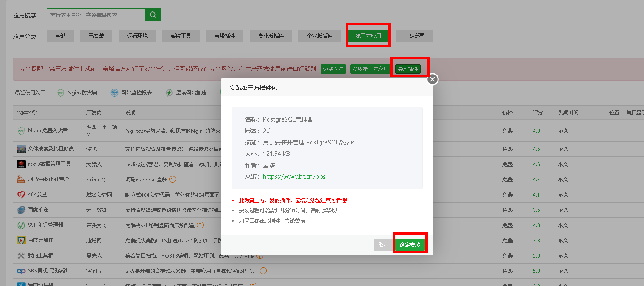Select the 全部 category tab
This screenshot has width=644, height=286.
60,36
